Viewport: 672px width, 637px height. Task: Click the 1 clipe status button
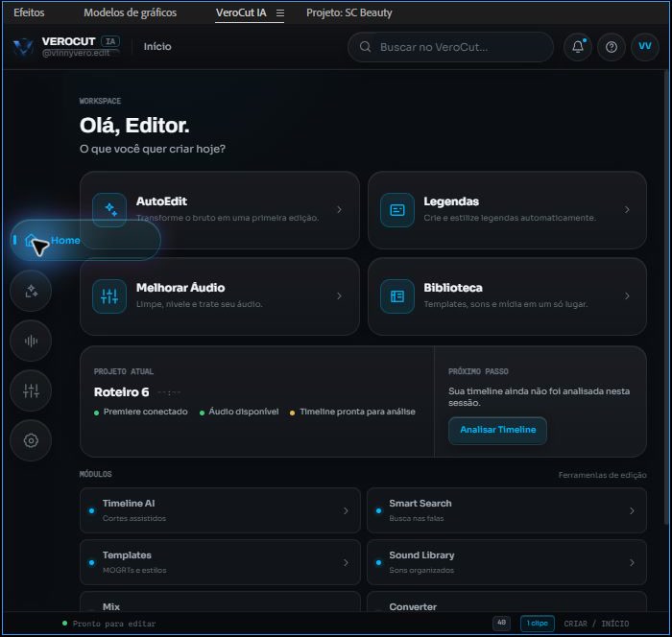tap(538, 624)
